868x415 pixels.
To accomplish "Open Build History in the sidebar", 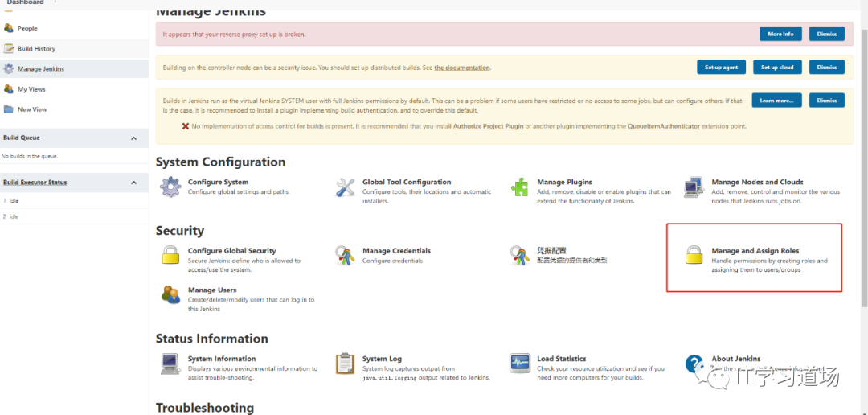I will click(x=36, y=49).
